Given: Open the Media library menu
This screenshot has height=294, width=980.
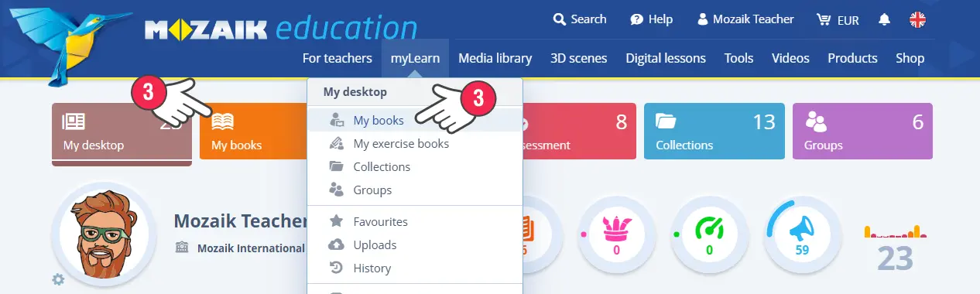Looking at the screenshot, I should pyautogui.click(x=495, y=58).
